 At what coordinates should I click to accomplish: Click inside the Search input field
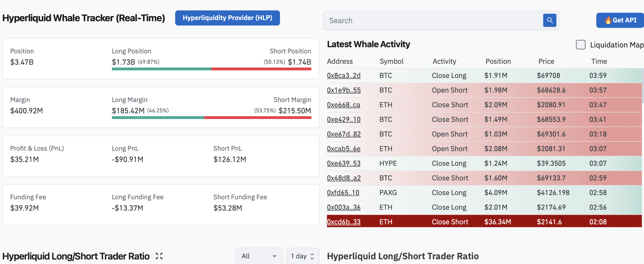[428, 20]
